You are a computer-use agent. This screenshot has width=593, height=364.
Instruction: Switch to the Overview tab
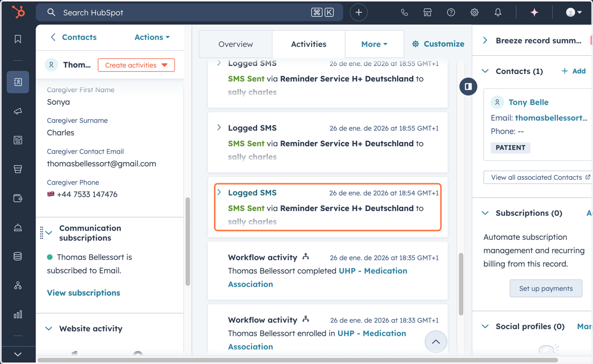pyautogui.click(x=236, y=44)
